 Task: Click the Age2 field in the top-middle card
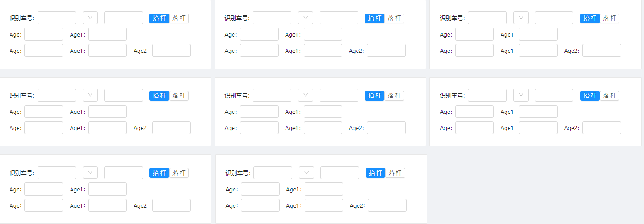(x=386, y=51)
